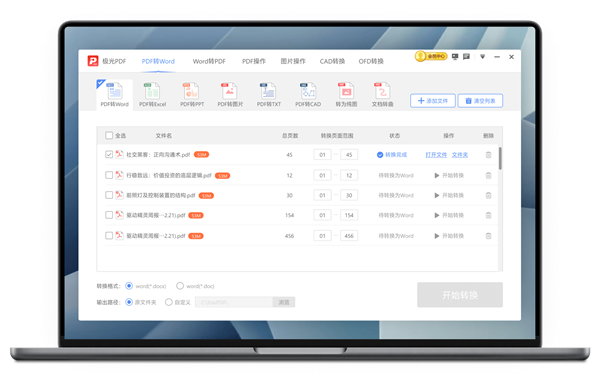Click the start page field of the 30-page file
The image size is (600, 382).
(x=322, y=195)
